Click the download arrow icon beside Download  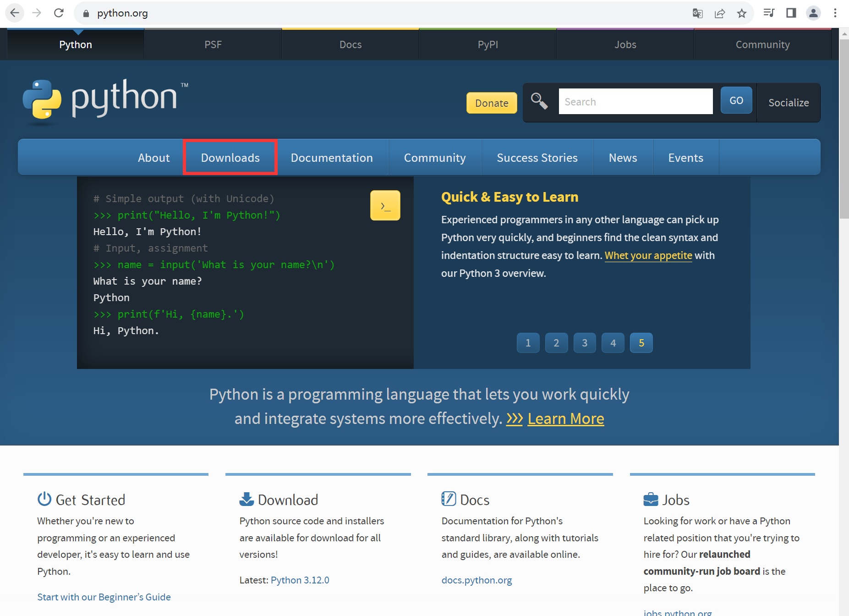pos(246,499)
